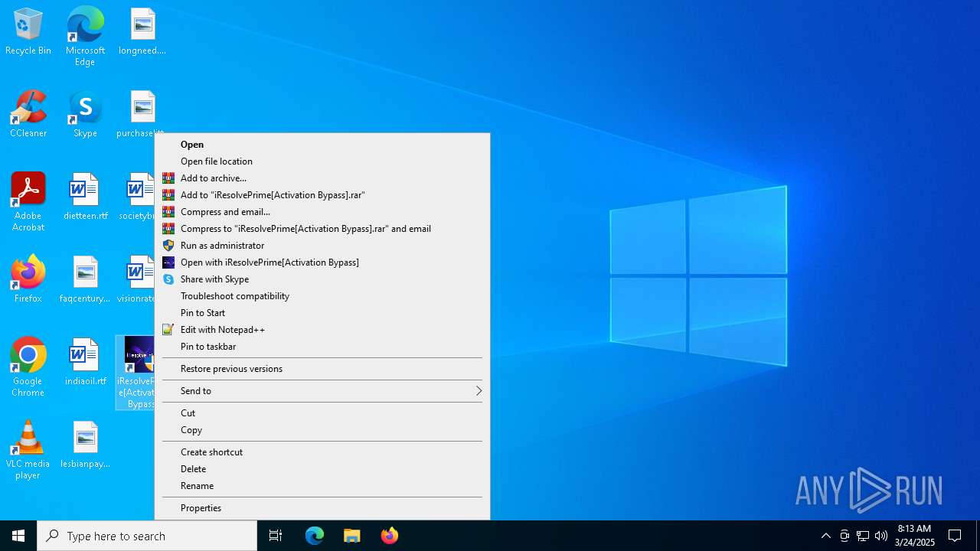
Task: Open the volume control in tray
Action: (x=881, y=536)
